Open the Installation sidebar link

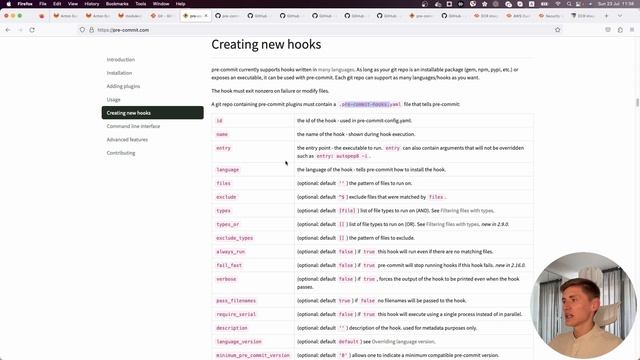coord(119,73)
